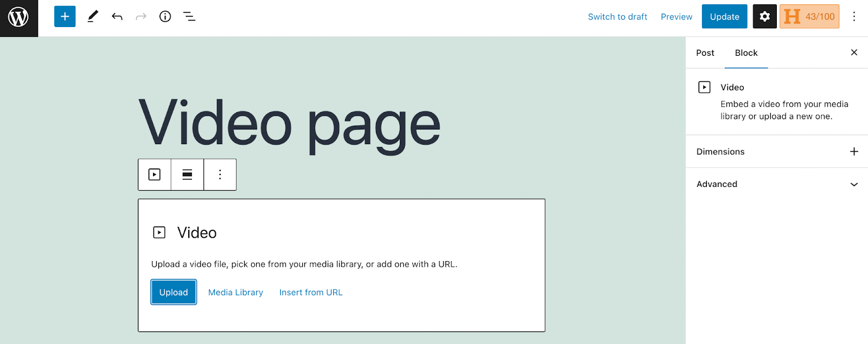This screenshot has width=868, height=344.
Task: Click the Video placeholder heading text
Action: point(197,232)
